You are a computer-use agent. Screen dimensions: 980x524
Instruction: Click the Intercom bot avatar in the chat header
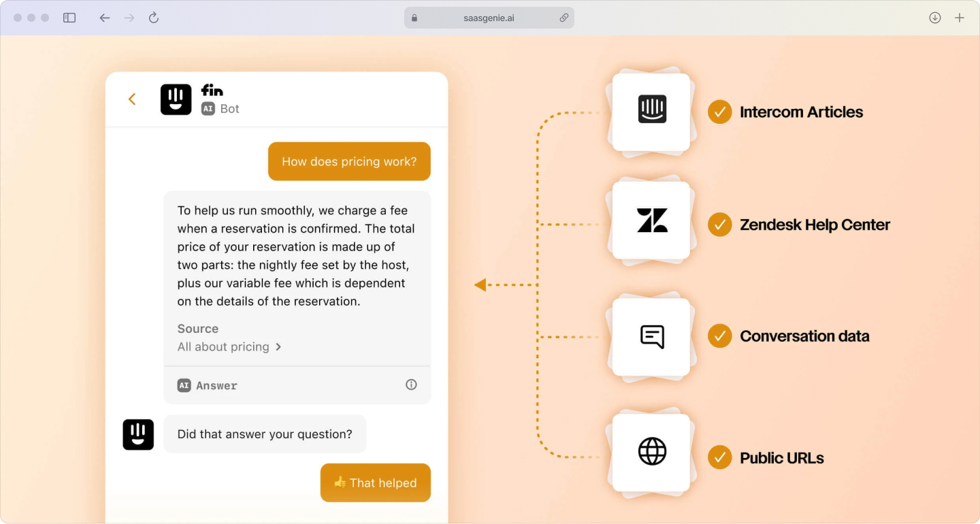point(176,99)
